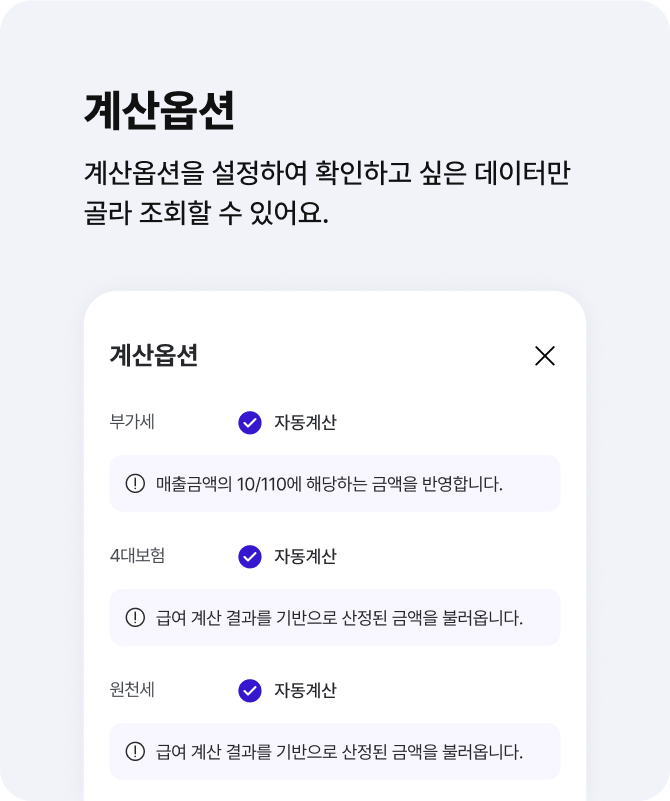Click the 계산옵션을 설정하여 description line
Image resolution: width=670 pixels, height=801 pixels.
click(327, 171)
